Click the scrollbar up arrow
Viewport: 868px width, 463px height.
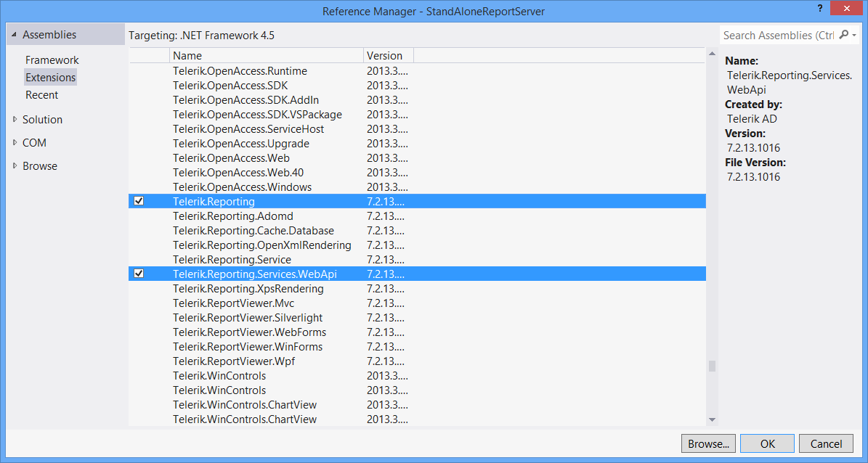click(x=712, y=54)
